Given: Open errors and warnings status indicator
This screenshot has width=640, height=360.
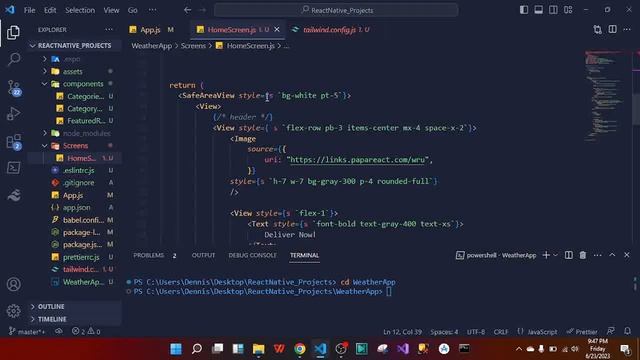Looking at the screenshot, I should click(x=86, y=331).
